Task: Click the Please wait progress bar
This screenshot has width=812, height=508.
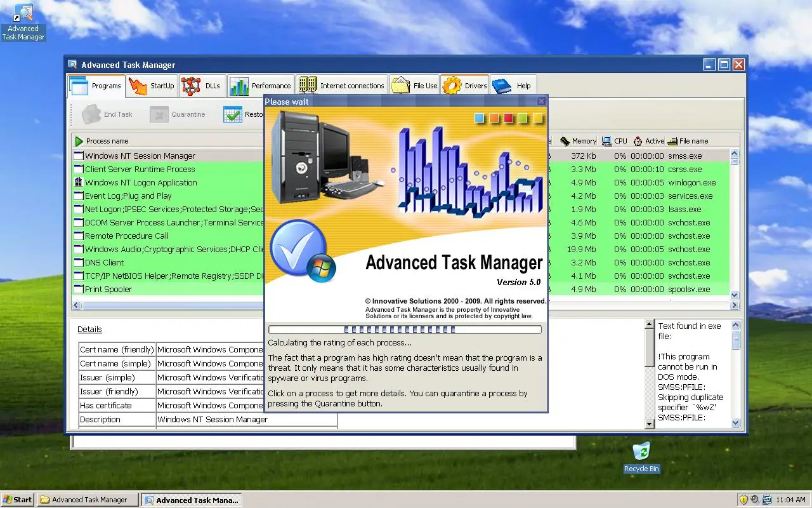Action: pos(405,330)
